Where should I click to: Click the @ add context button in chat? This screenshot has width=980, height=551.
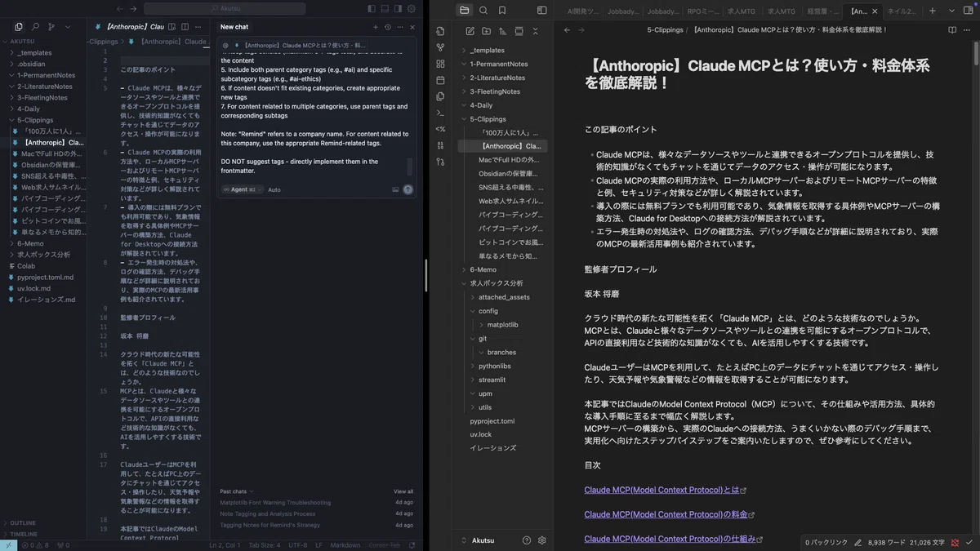[225, 46]
